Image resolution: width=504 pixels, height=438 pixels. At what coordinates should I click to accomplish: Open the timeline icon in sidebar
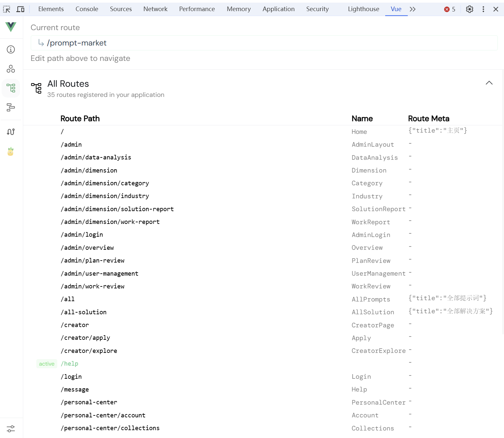click(x=11, y=107)
